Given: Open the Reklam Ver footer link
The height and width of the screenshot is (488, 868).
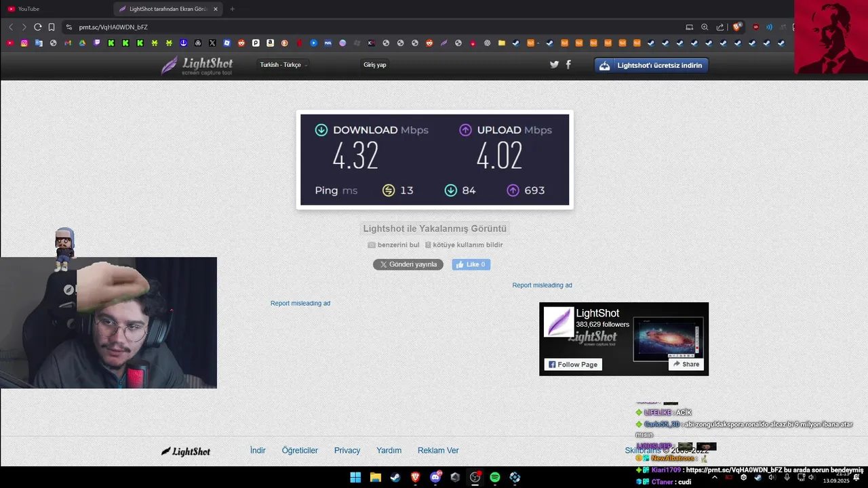Looking at the screenshot, I should (438, 450).
